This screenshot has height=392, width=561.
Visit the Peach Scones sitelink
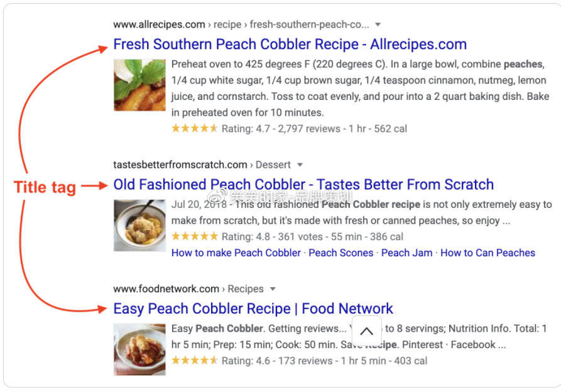(x=341, y=253)
